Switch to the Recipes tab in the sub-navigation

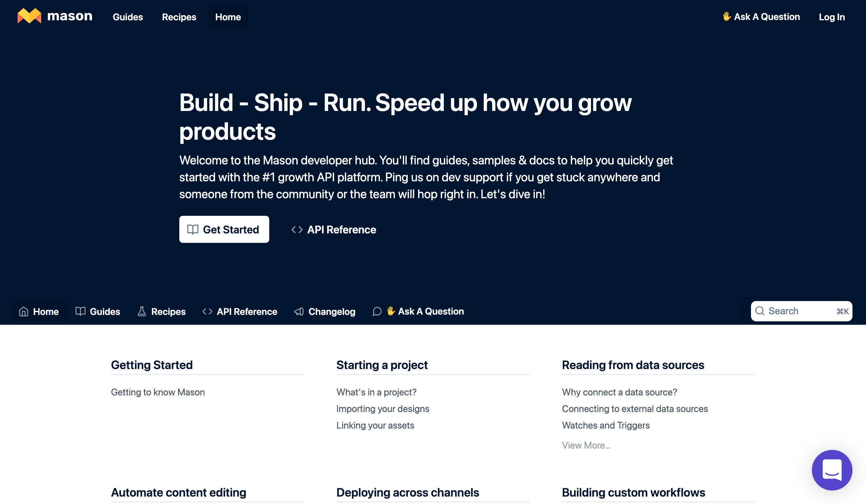point(161,311)
